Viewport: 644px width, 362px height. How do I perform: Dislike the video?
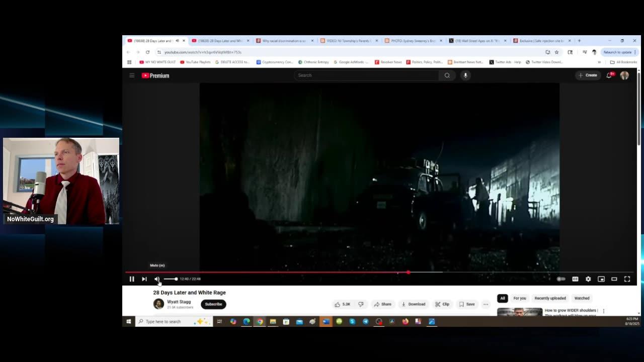click(x=361, y=304)
